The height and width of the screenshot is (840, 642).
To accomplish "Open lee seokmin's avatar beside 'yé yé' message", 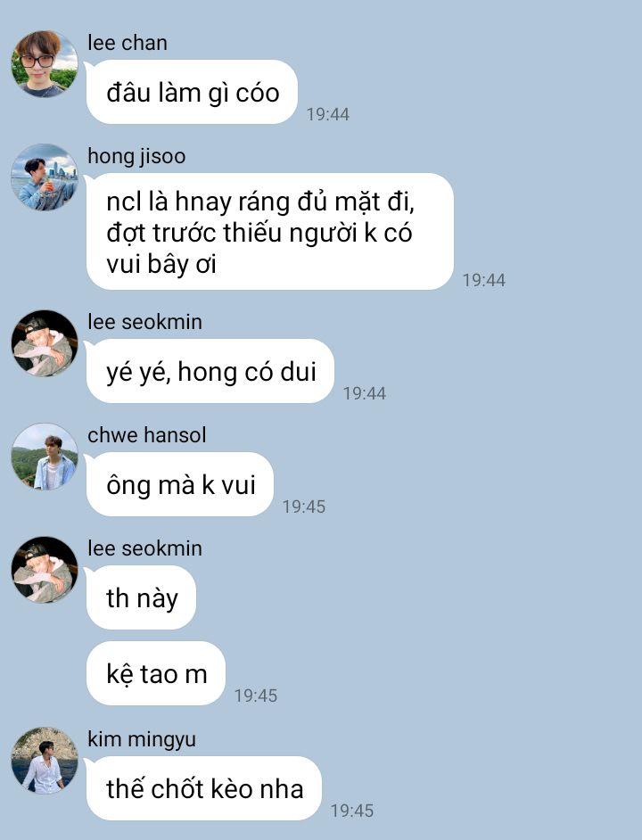I will point(45,343).
